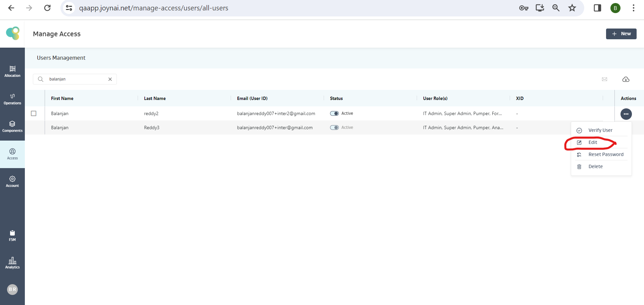Image resolution: width=644 pixels, height=305 pixels.
Task: Open the Allocation sidebar section
Action: pos(12,71)
